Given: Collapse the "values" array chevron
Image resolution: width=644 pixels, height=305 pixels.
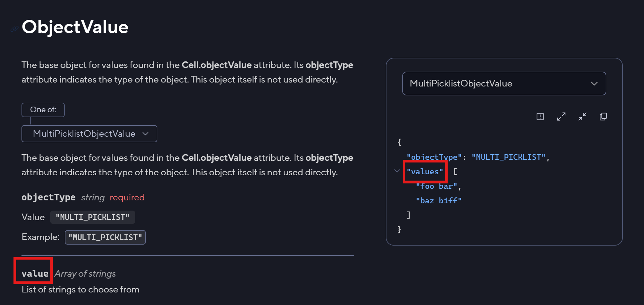Looking at the screenshot, I should tap(397, 171).
